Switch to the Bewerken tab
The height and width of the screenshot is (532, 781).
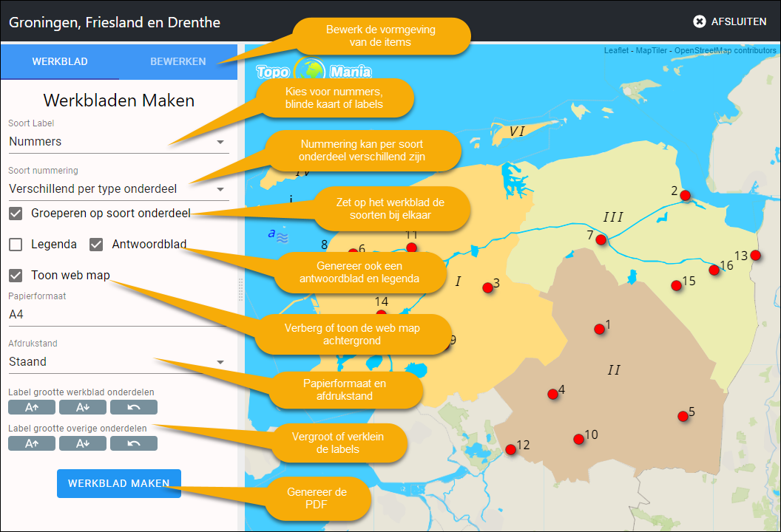(177, 61)
